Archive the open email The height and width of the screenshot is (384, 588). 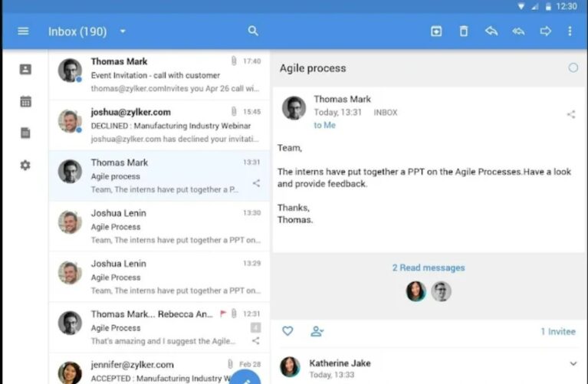click(436, 31)
